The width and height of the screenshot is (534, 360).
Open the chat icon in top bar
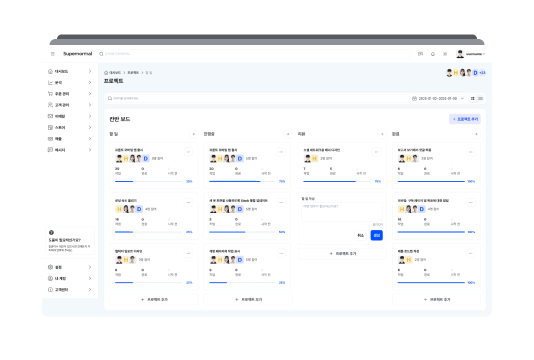[421, 54]
